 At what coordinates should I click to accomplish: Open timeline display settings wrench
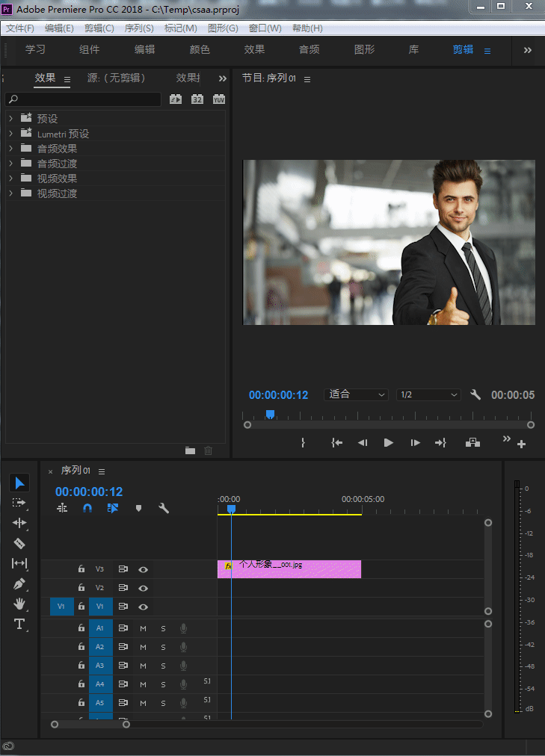164,508
